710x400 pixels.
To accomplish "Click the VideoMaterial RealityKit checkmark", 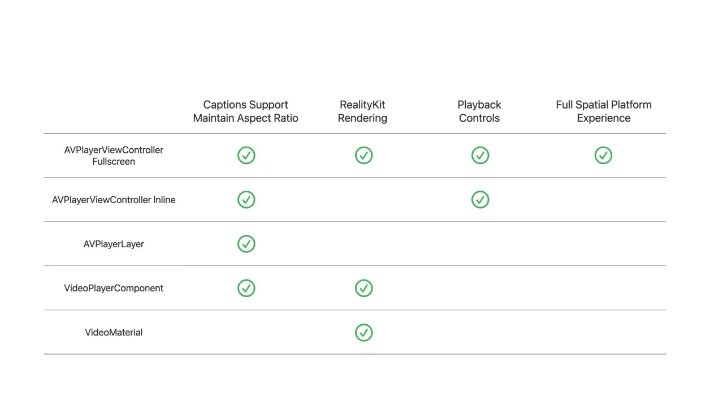I will click(x=364, y=332).
